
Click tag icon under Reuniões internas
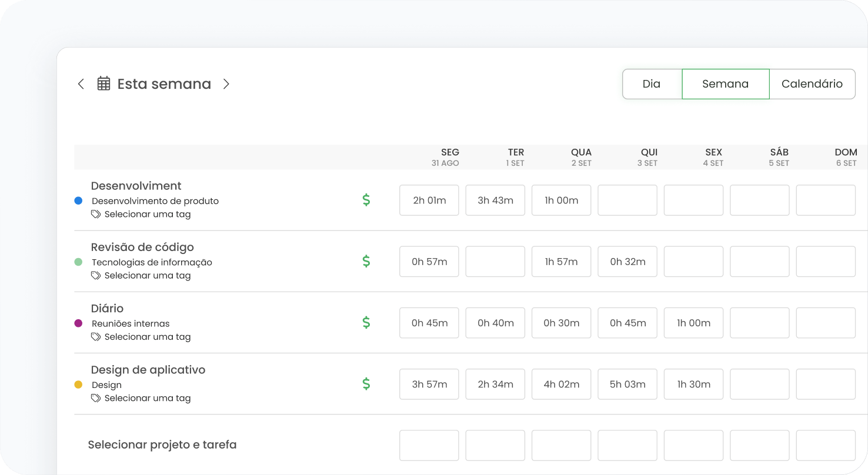(x=96, y=337)
